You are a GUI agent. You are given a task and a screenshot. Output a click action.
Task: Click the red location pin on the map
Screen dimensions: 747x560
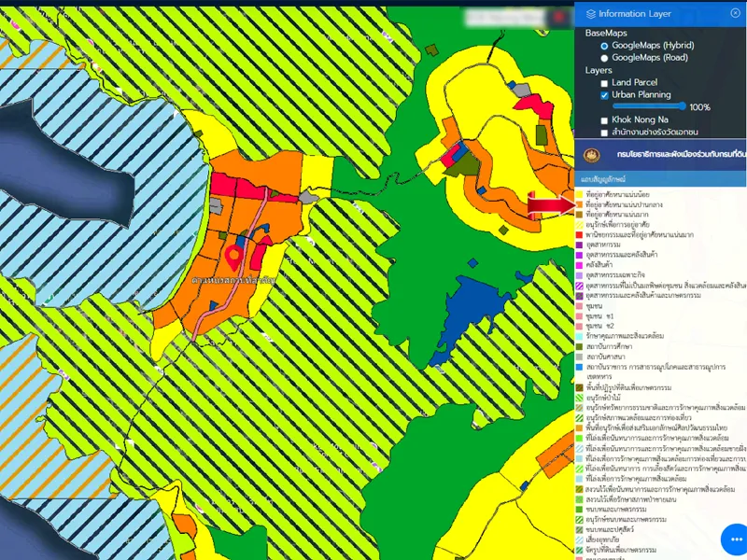(233, 254)
